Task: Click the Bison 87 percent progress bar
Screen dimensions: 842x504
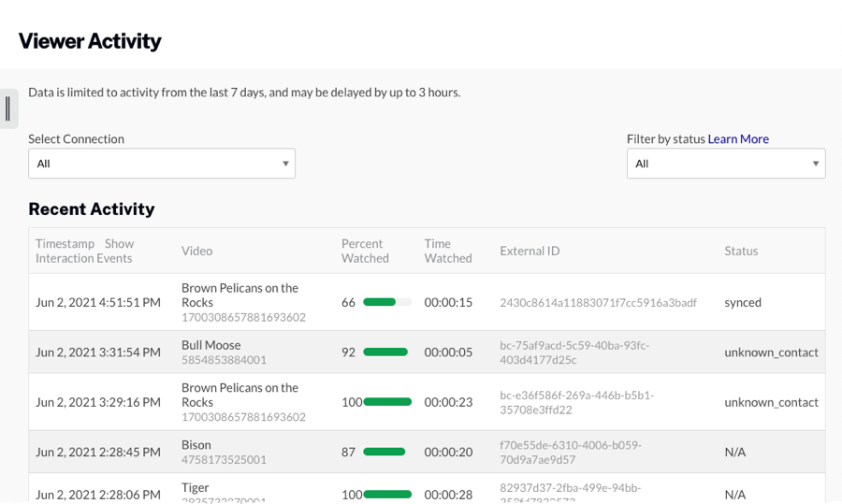Action: [385, 452]
